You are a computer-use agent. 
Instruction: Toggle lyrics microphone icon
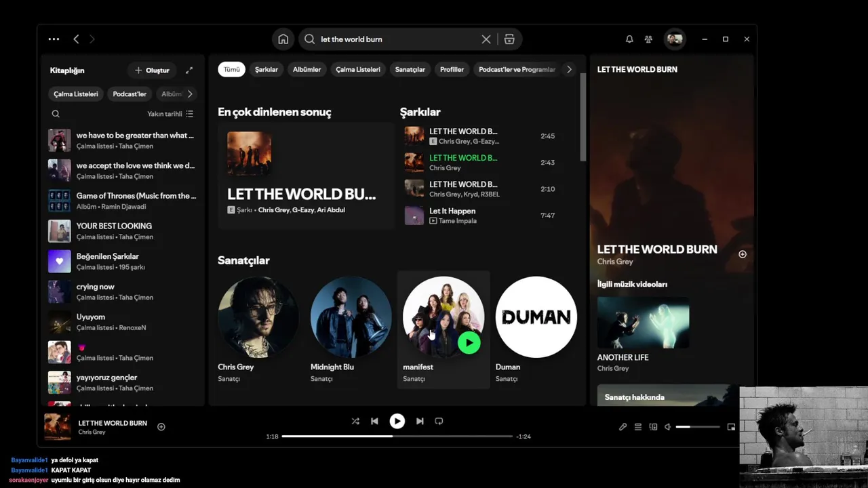pyautogui.click(x=623, y=427)
